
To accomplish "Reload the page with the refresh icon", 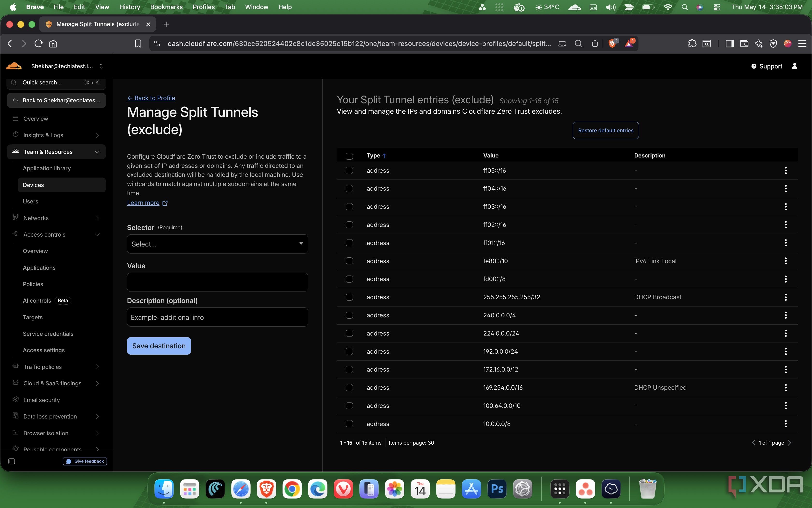I will [x=38, y=44].
